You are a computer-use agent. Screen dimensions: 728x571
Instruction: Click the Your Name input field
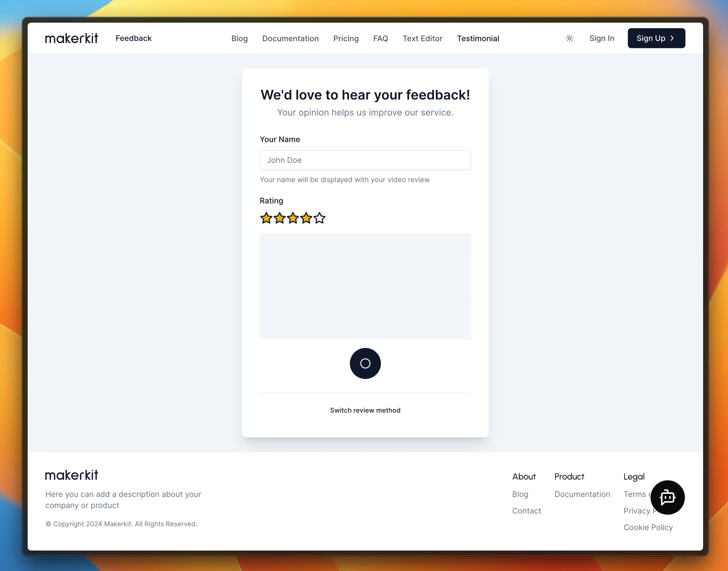pos(365,160)
